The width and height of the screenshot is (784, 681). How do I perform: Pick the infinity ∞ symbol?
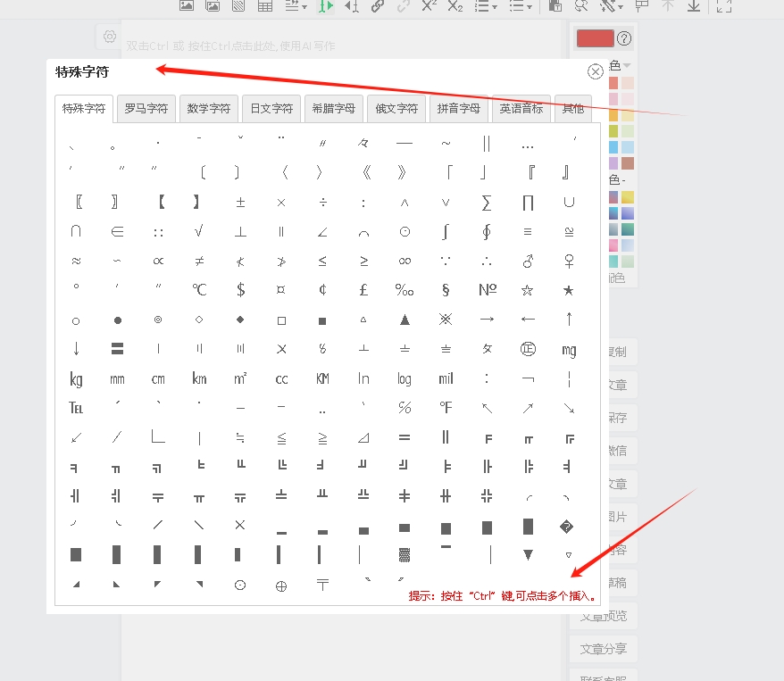[405, 261]
